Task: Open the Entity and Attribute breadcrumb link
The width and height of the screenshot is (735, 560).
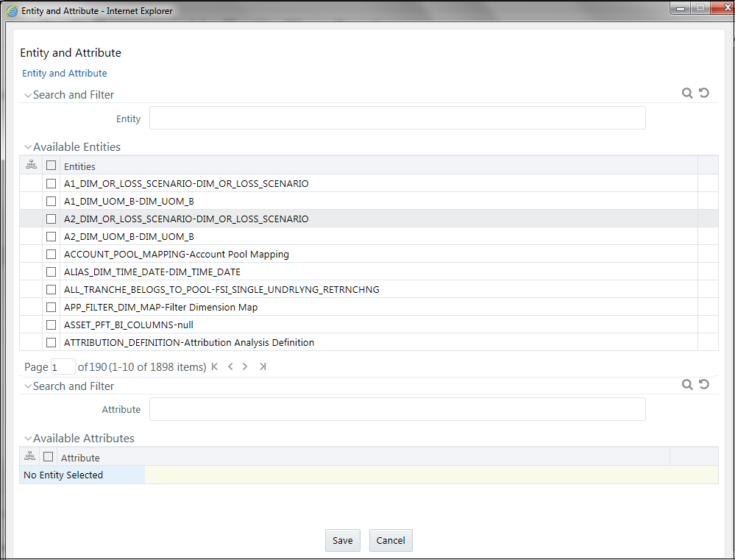Action: tap(64, 73)
